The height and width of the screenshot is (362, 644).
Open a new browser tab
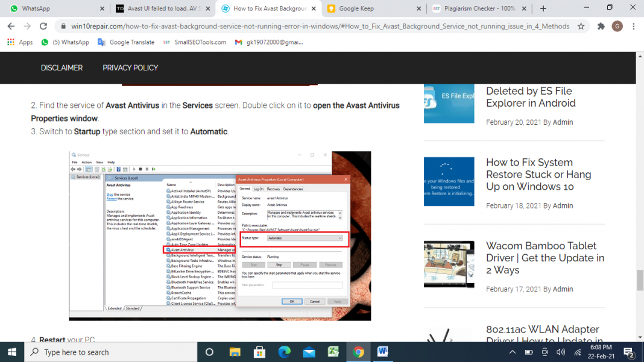(x=543, y=8)
